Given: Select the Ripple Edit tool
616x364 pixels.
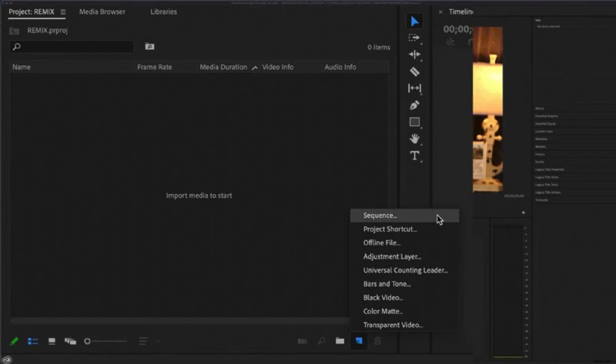Looking at the screenshot, I should 414,55.
